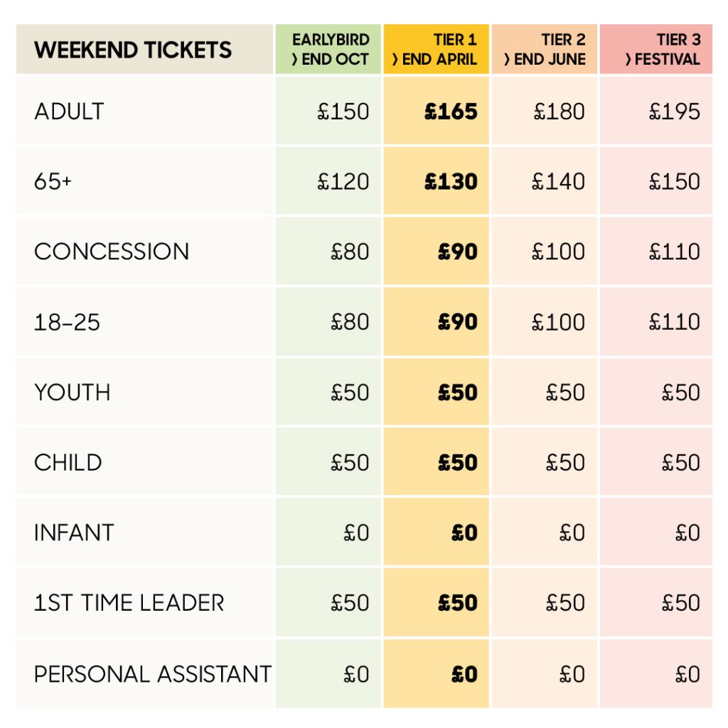The height and width of the screenshot is (728, 728).
Task: Click the Weekend Tickets title cell
Action: coord(144,49)
